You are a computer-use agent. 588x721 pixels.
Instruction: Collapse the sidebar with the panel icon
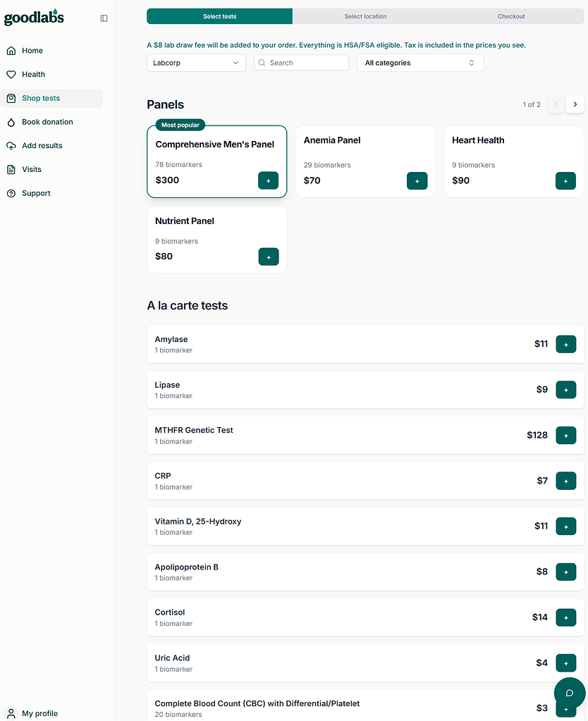point(104,18)
